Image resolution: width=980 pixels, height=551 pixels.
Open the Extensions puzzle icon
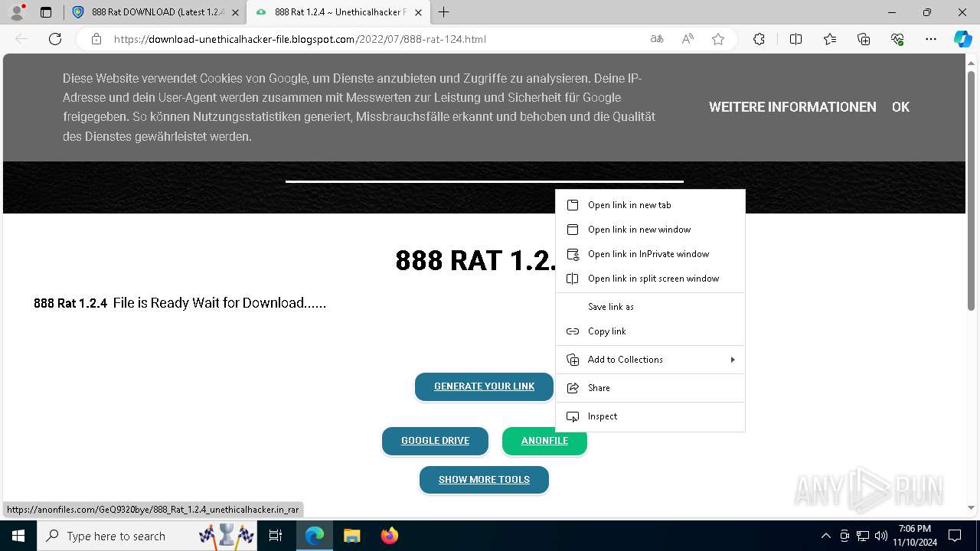pyautogui.click(x=759, y=39)
